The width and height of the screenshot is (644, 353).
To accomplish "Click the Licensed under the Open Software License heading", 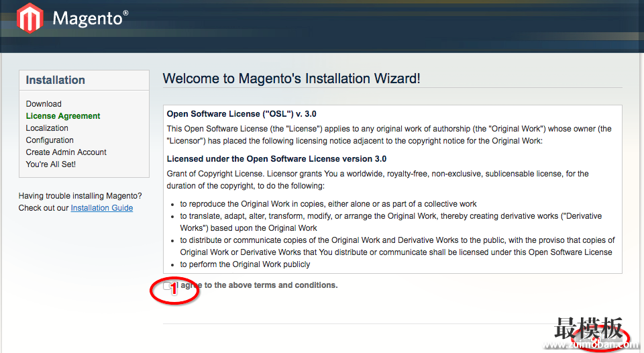I will [276, 159].
